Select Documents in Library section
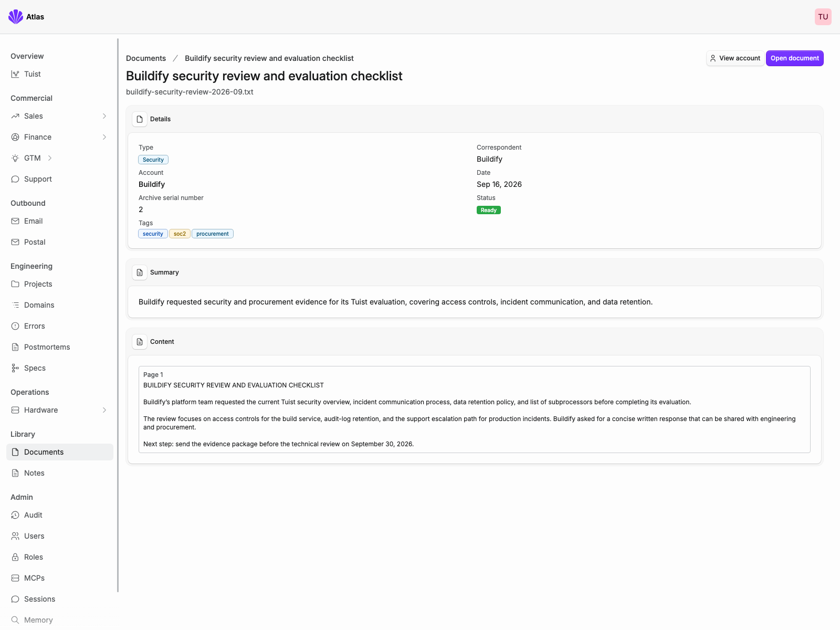 tap(60, 452)
